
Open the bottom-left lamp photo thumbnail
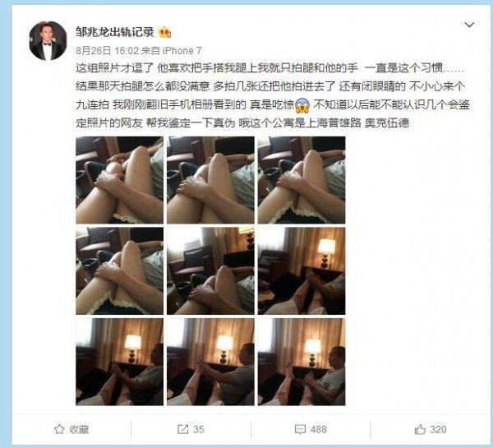pos(119,362)
